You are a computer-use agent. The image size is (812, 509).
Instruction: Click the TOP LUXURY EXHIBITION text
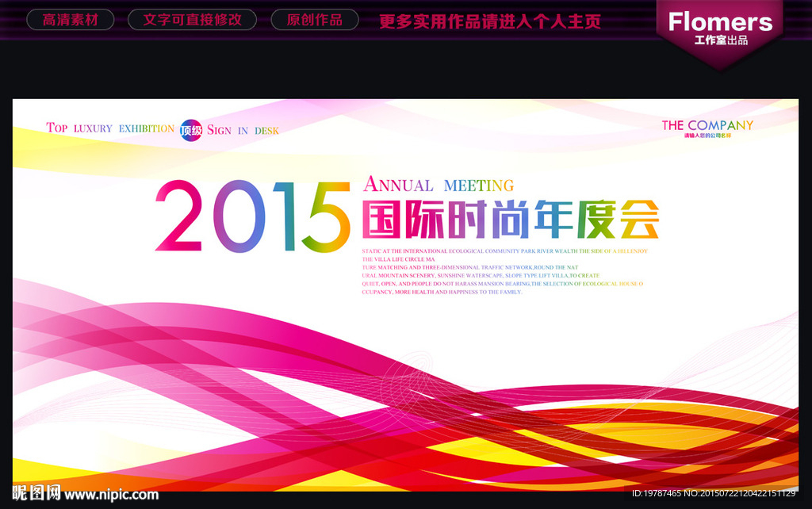[x=110, y=128]
